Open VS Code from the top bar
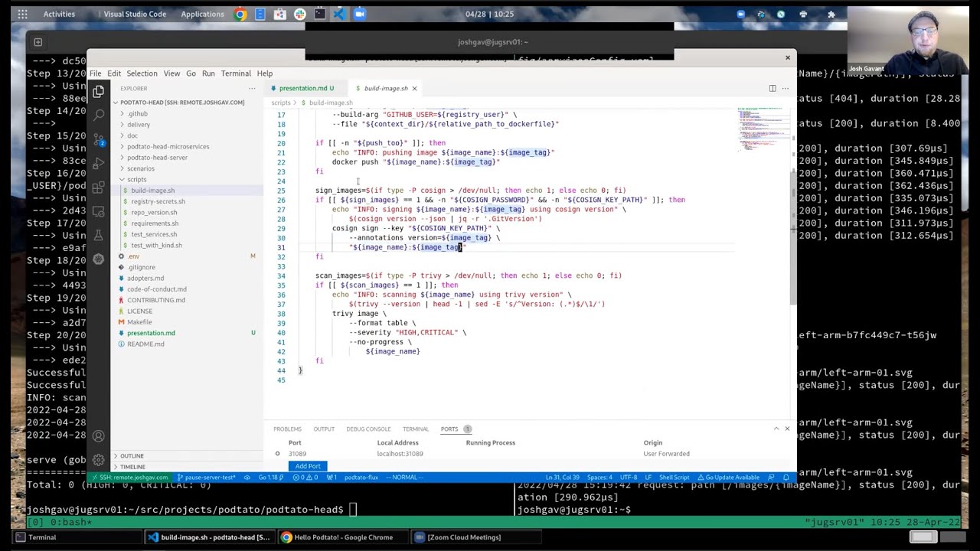 click(339, 14)
